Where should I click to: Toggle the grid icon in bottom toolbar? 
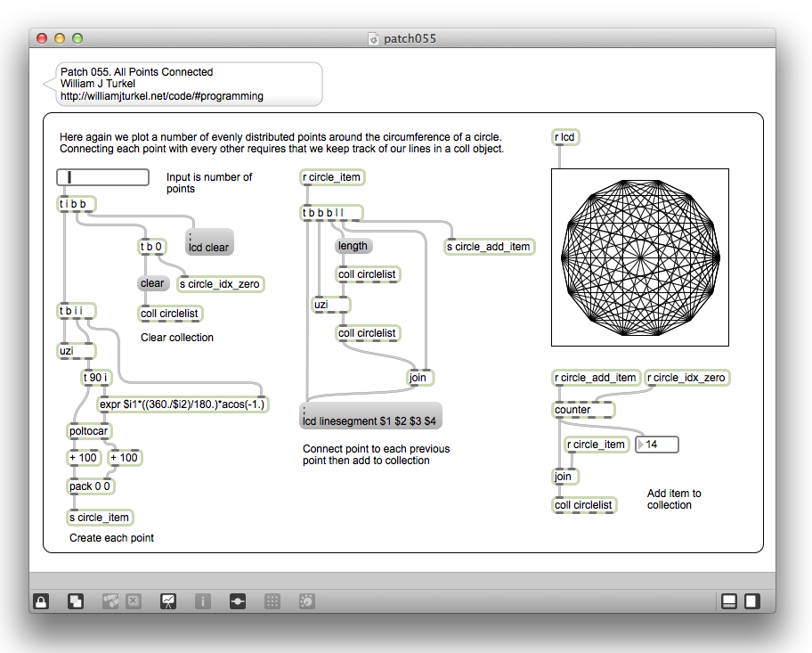point(272,601)
